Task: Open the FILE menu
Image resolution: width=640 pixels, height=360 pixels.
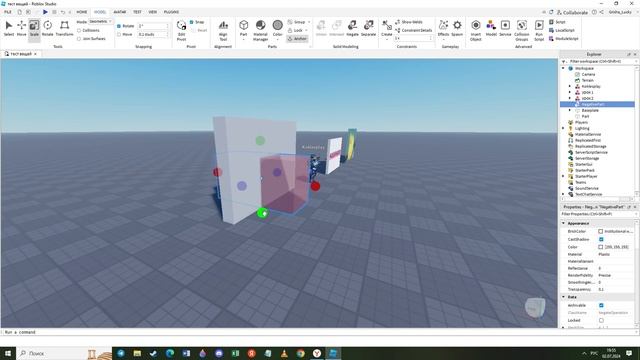Action: (x=8, y=12)
